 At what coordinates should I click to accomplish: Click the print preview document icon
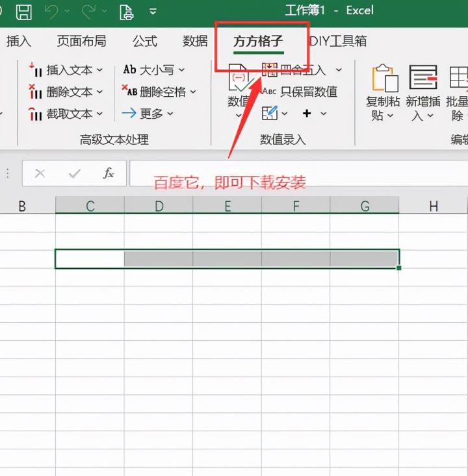click(x=126, y=12)
